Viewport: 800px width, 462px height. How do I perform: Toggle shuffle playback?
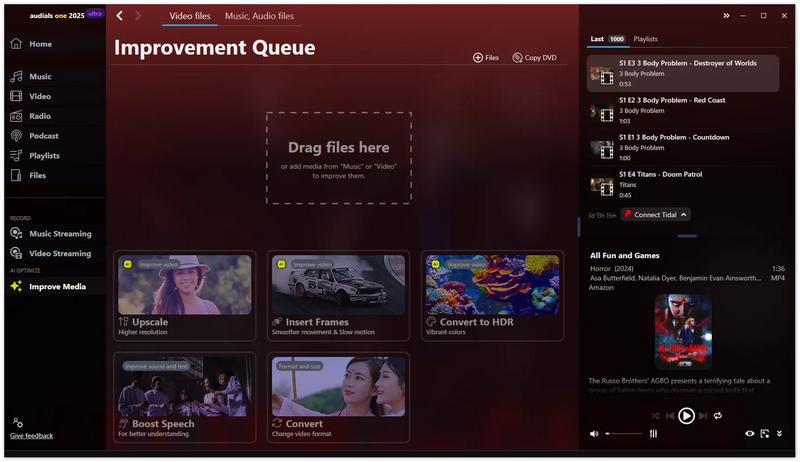coord(655,415)
